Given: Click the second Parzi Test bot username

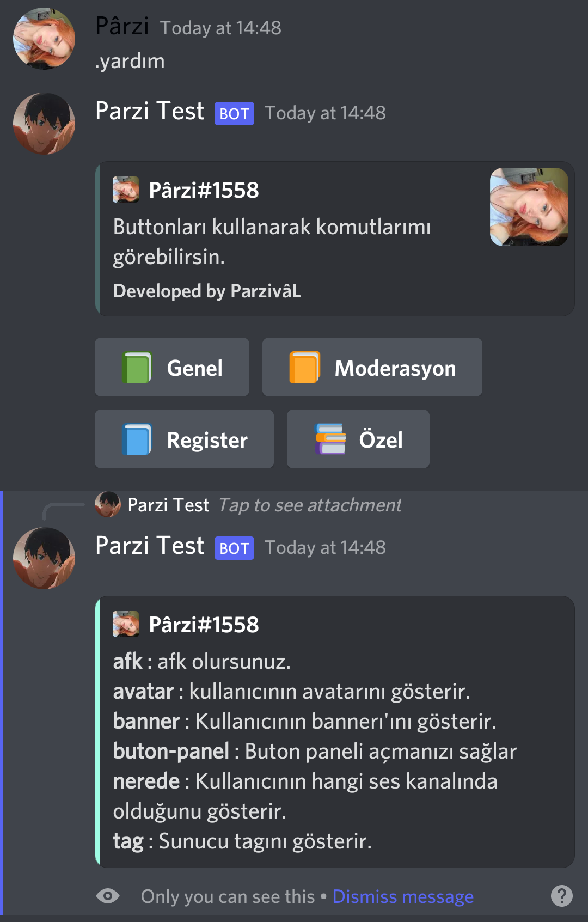Looking at the screenshot, I should pos(150,546).
